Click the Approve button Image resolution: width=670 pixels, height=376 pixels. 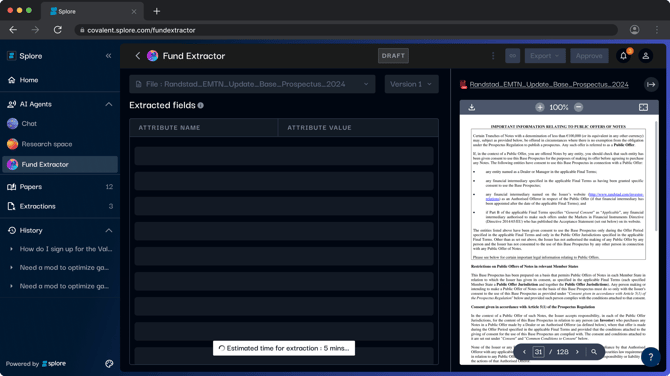[x=589, y=56]
